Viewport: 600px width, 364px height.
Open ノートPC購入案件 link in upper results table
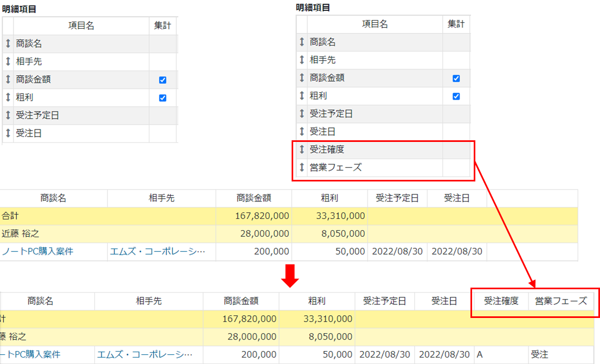pyautogui.click(x=37, y=251)
